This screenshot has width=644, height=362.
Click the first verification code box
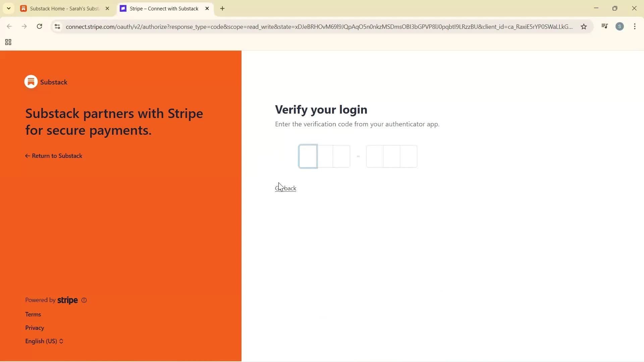(x=307, y=156)
